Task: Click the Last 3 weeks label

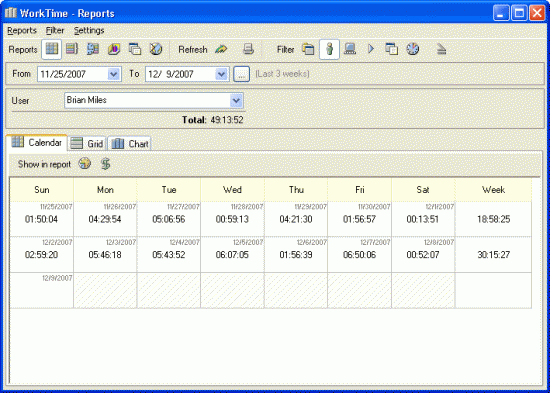Action: click(282, 74)
